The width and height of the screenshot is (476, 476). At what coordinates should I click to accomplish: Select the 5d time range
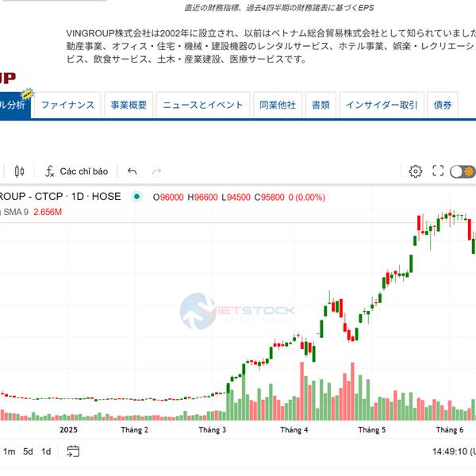point(28,451)
